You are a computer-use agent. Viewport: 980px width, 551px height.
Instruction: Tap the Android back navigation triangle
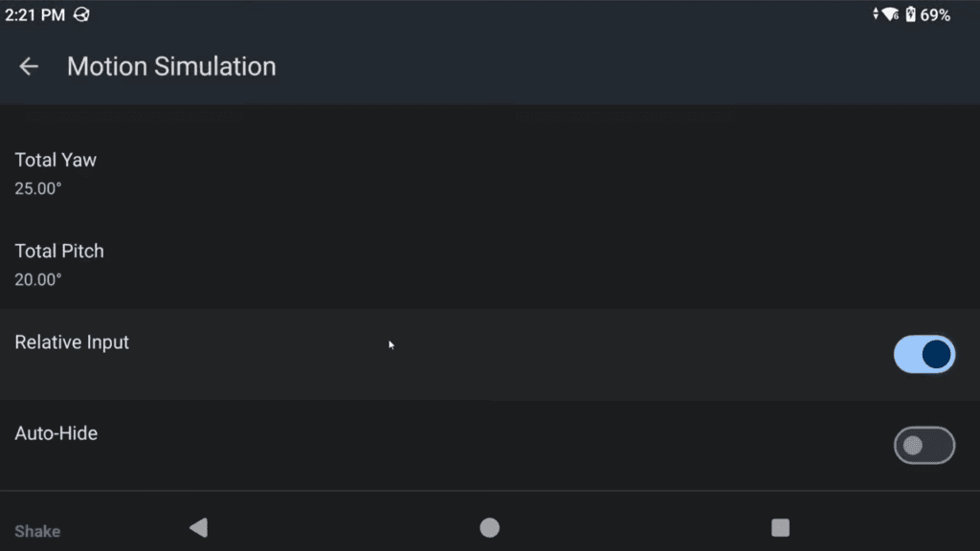(199, 528)
